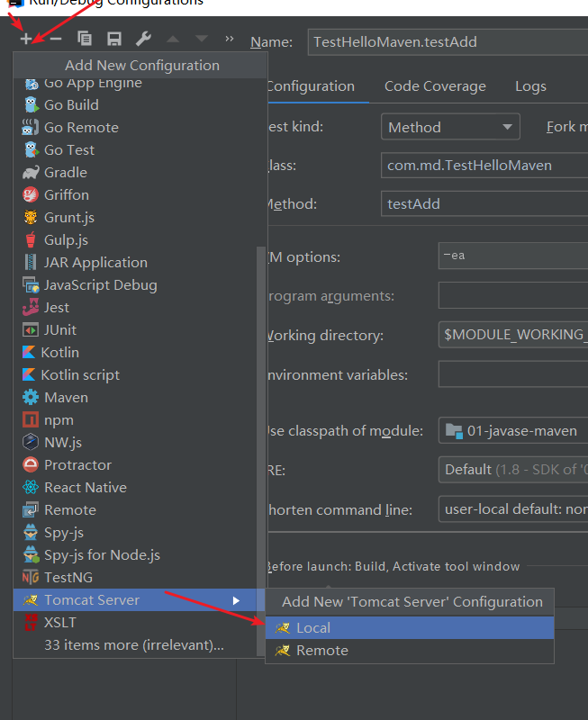Click the plus icon to add configuration
The height and width of the screenshot is (720, 588).
tap(26, 39)
